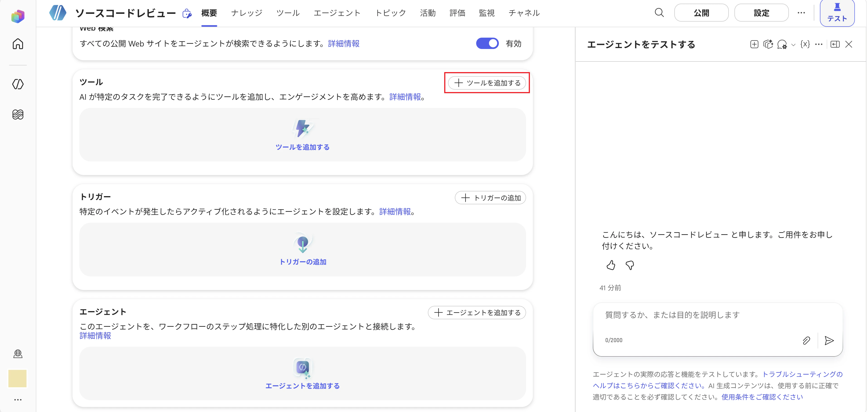This screenshot has width=868, height=412.
Task: Click the 0/2000 character counter
Action: 614,340
